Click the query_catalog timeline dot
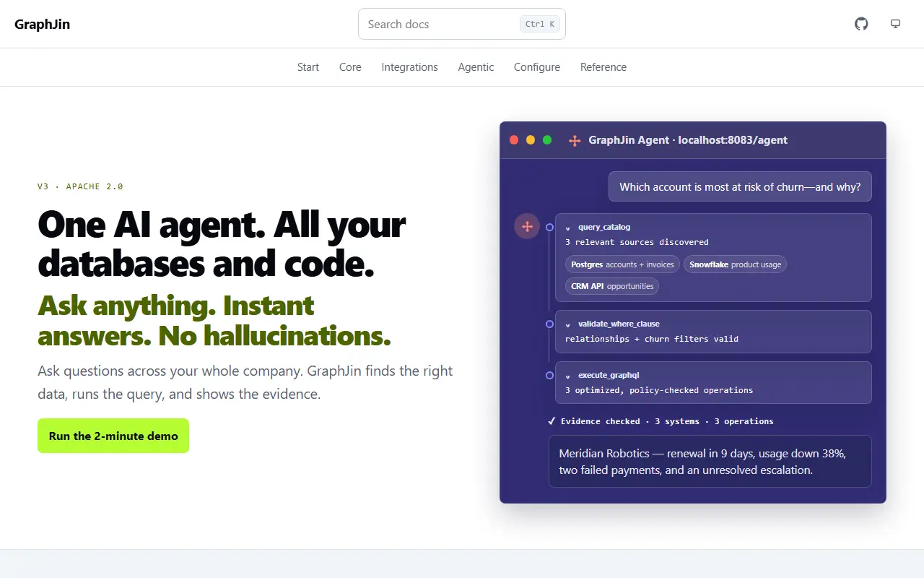The height and width of the screenshot is (578, 924). 549,228
